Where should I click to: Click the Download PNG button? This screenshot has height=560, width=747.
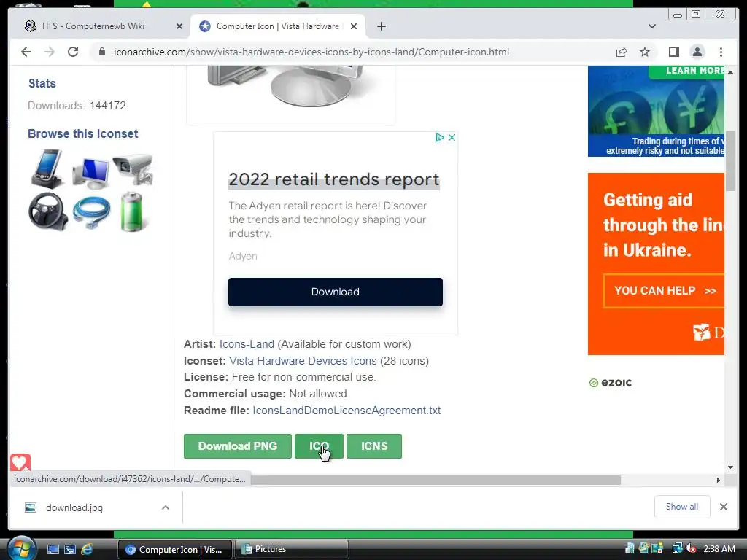[238, 446]
